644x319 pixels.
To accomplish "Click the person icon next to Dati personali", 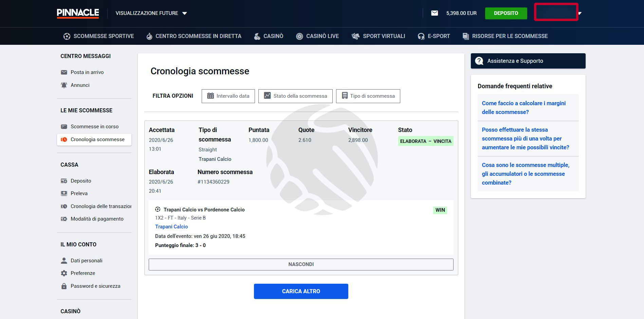I will click(64, 261).
